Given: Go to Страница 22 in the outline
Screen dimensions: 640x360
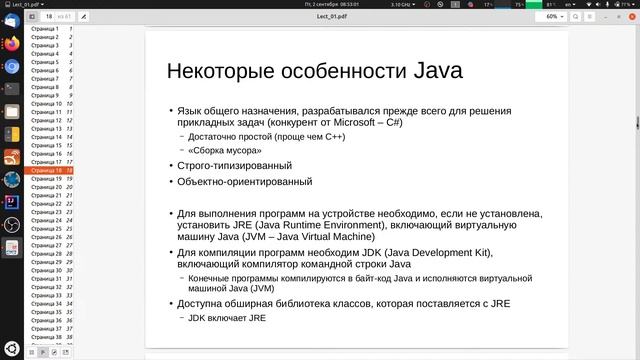Looking at the screenshot, I should [x=49, y=204].
